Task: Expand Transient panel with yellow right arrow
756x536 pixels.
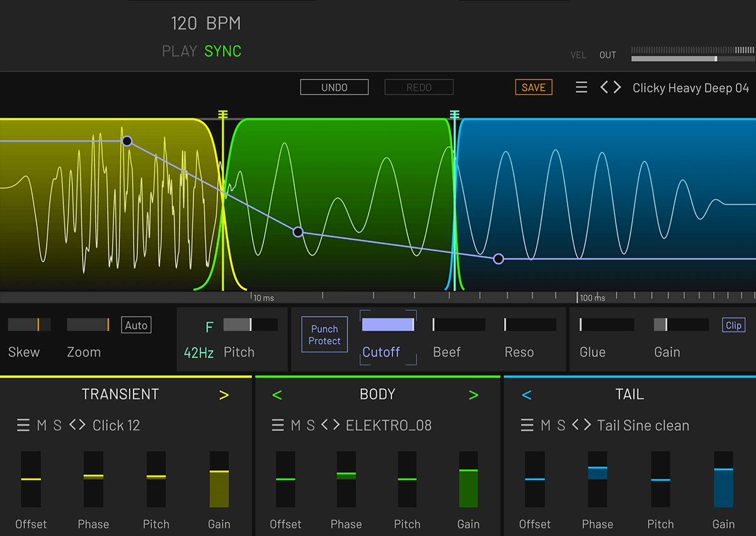Action: point(224,395)
